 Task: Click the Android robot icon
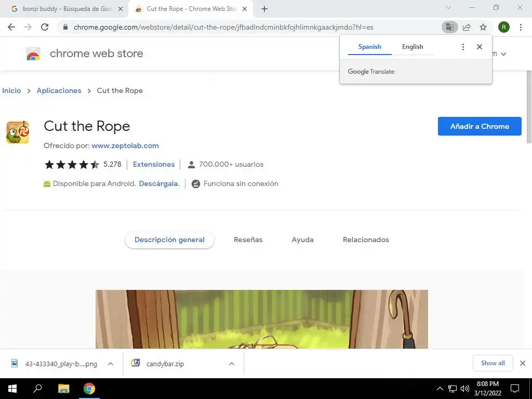[47, 183]
